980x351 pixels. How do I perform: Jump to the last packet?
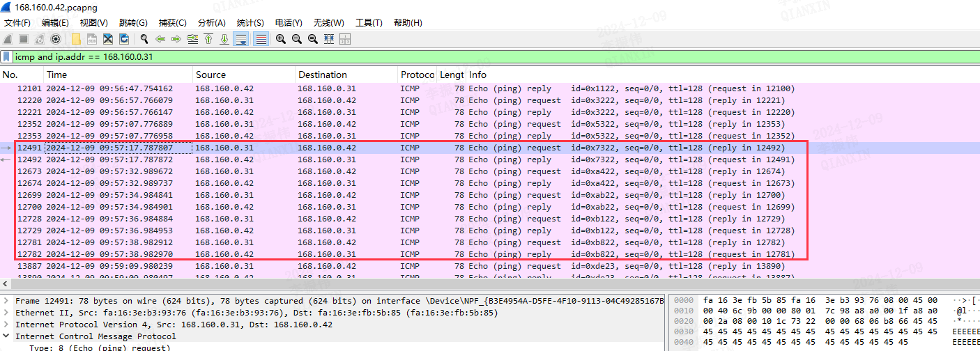[x=224, y=39]
